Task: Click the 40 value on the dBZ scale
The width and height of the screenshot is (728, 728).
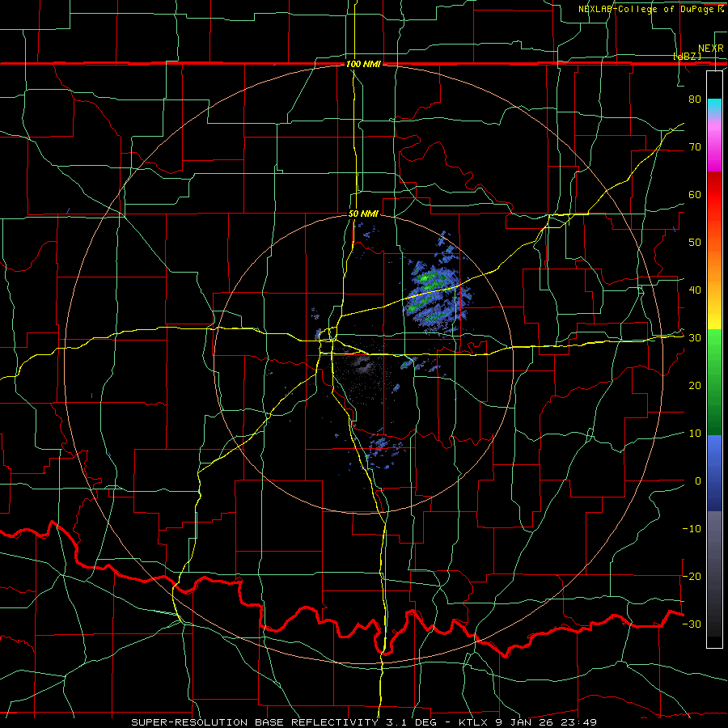Action: [695, 290]
